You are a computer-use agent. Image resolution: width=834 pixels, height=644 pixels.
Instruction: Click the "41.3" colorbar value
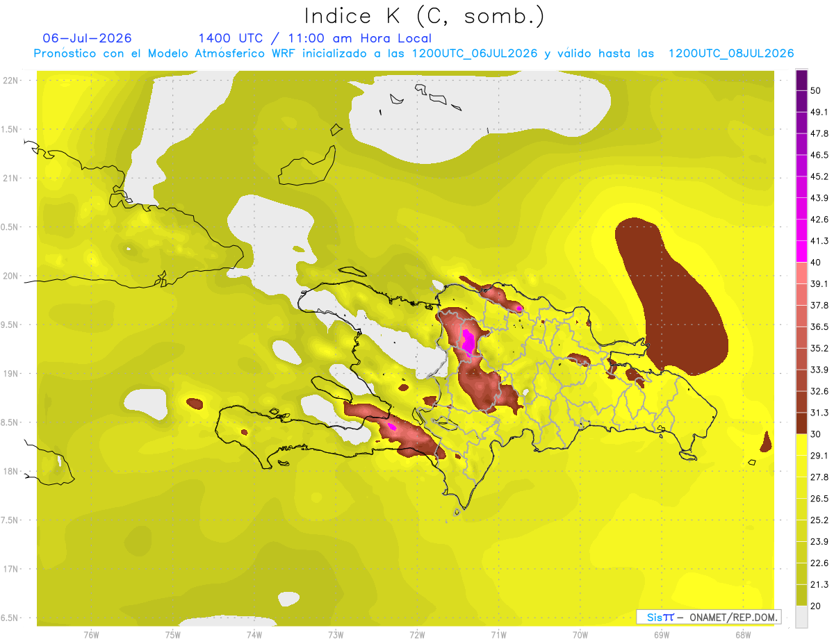(819, 241)
